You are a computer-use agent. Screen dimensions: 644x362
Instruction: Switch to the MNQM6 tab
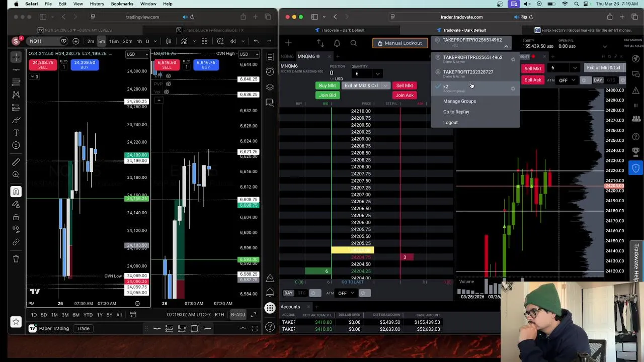pos(306,56)
